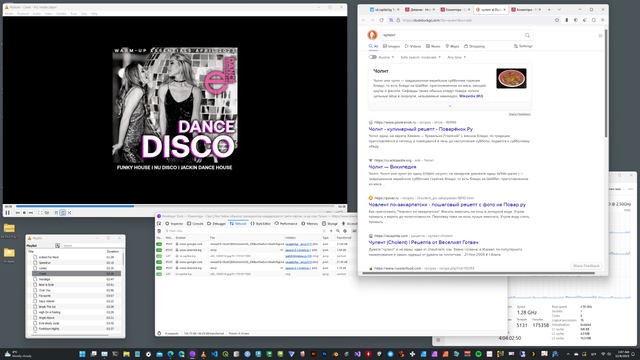Reload the page in browser toolbar
The width and height of the screenshot is (640, 360).
pyautogui.click(x=381, y=20)
